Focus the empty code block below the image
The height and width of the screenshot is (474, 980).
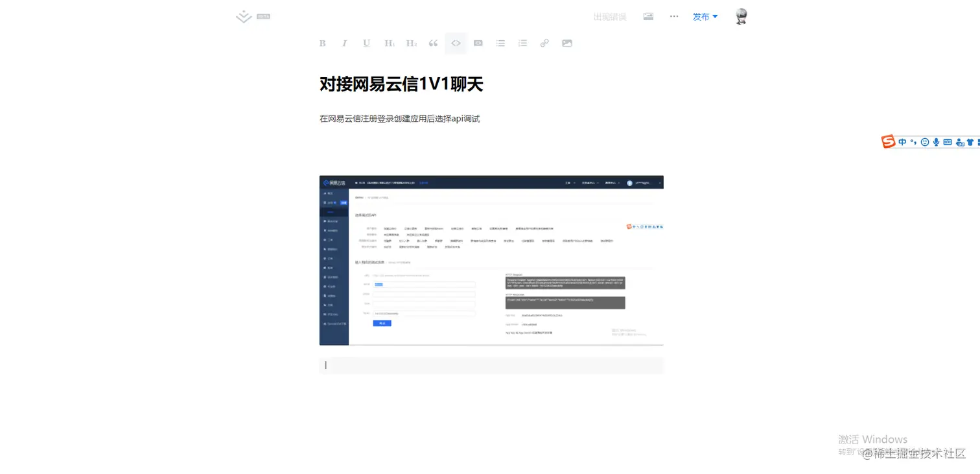(x=491, y=365)
